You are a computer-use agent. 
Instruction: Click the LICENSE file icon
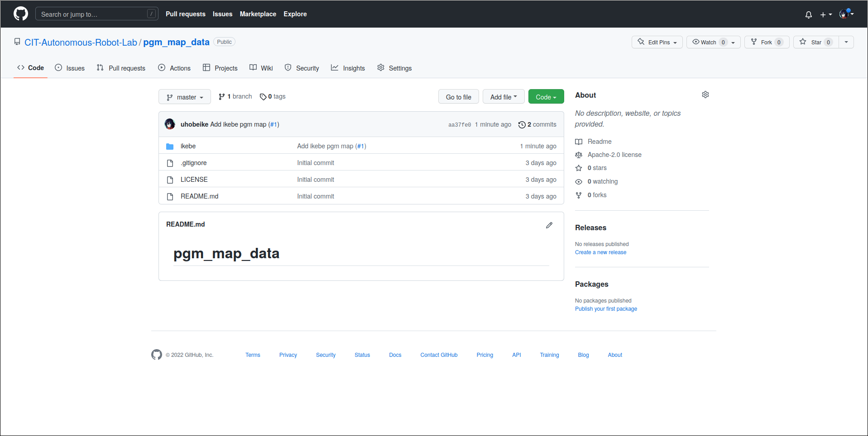170,180
